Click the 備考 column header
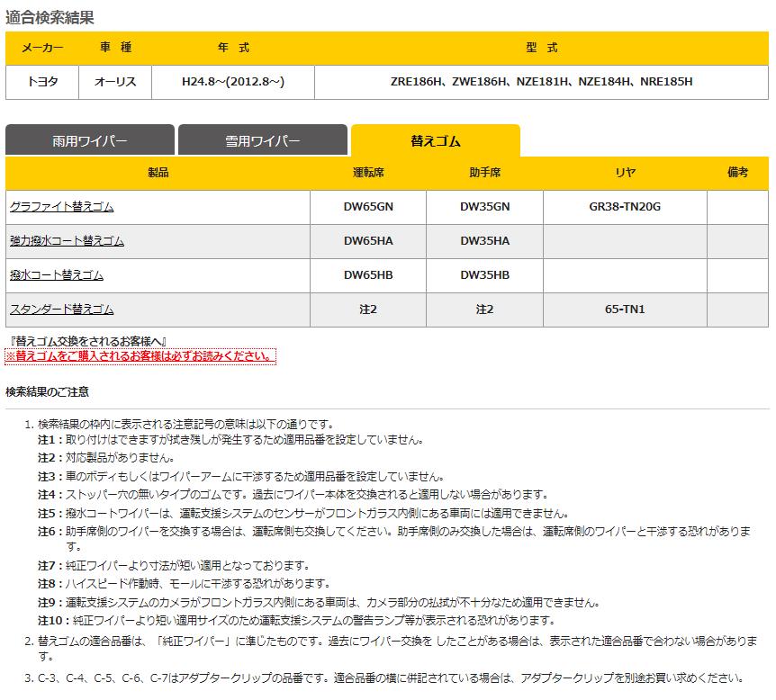The width and height of the screenshot is (776, 700). coord(737,172)
